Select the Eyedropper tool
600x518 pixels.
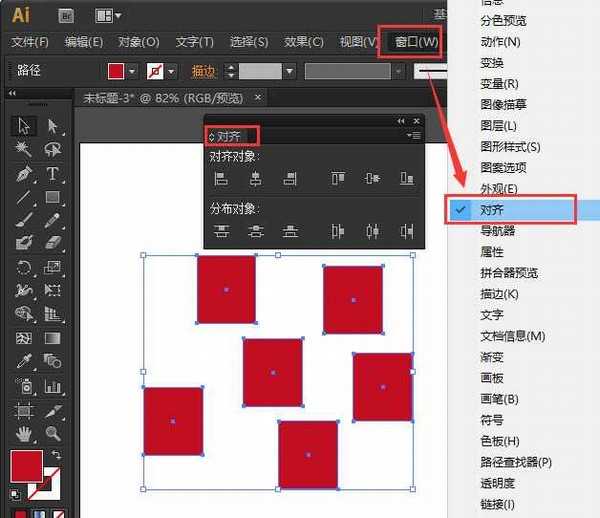coord(24,361)
